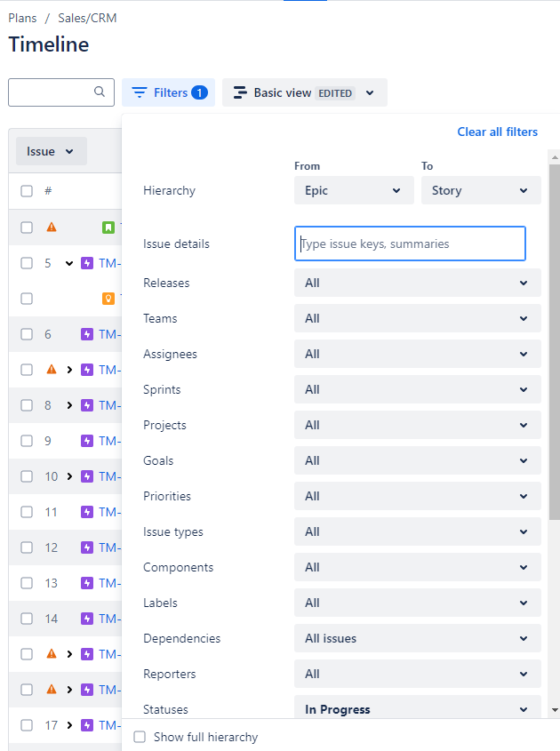Click the epic icon in row 12
Image resolution: width=560 pixels, height=751 pixels.
click(87, 547)
